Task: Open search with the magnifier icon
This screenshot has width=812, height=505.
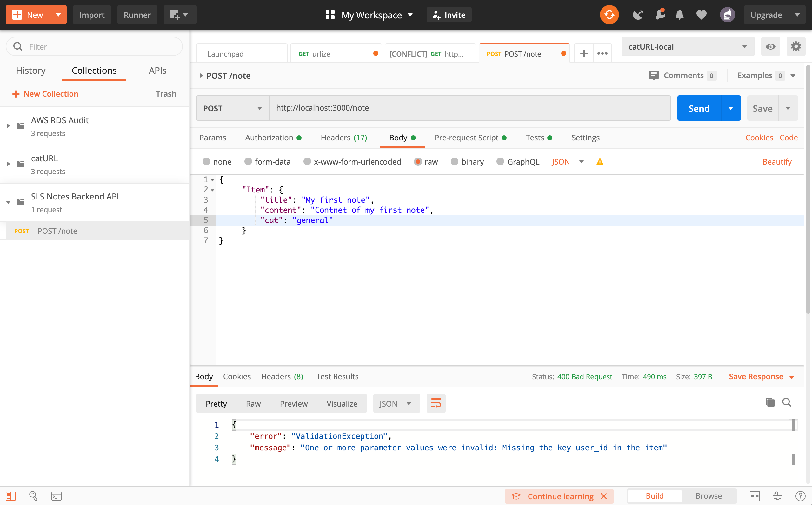Action: point(33,496)
